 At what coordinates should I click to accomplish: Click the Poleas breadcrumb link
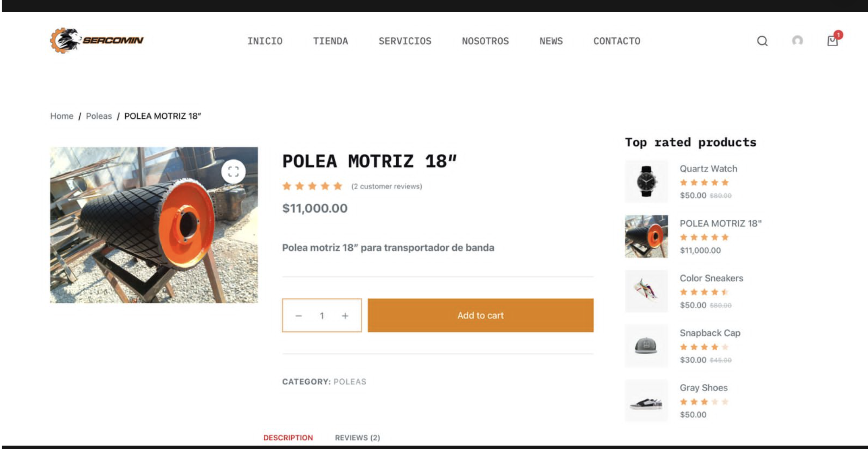tap(99, 116)
